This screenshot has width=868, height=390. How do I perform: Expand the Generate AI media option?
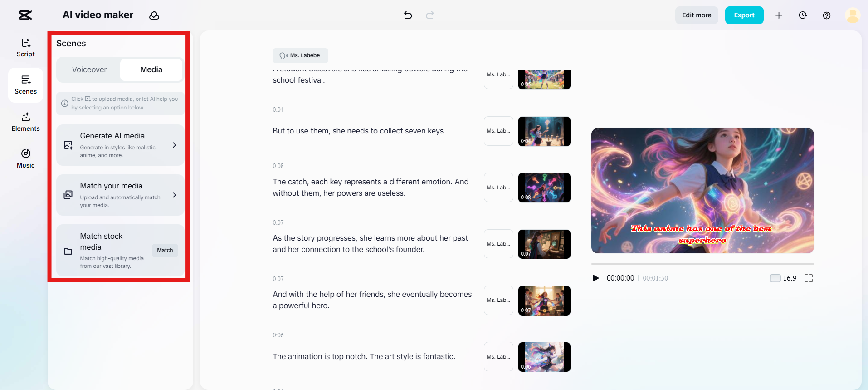tap(120, 145)
